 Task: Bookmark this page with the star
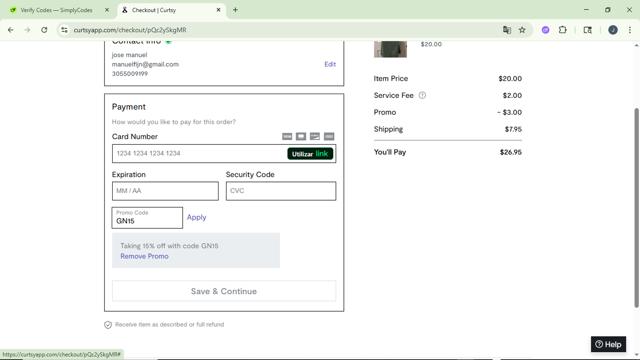pyautogui.click(x=522, y=30)
